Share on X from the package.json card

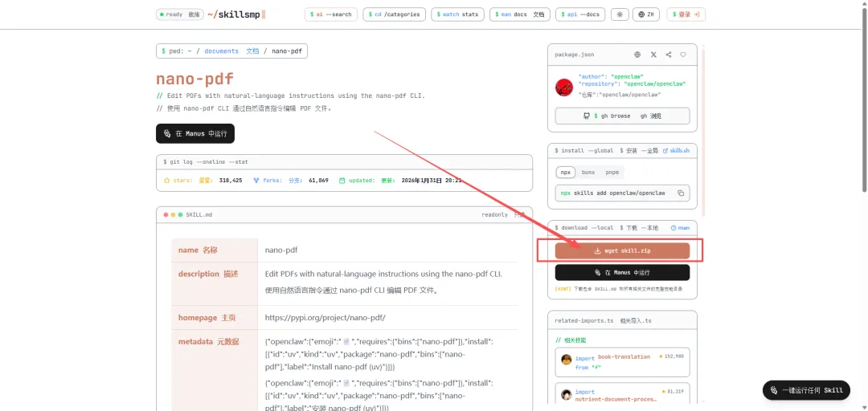pyautogui.click(x=653, y=55)
